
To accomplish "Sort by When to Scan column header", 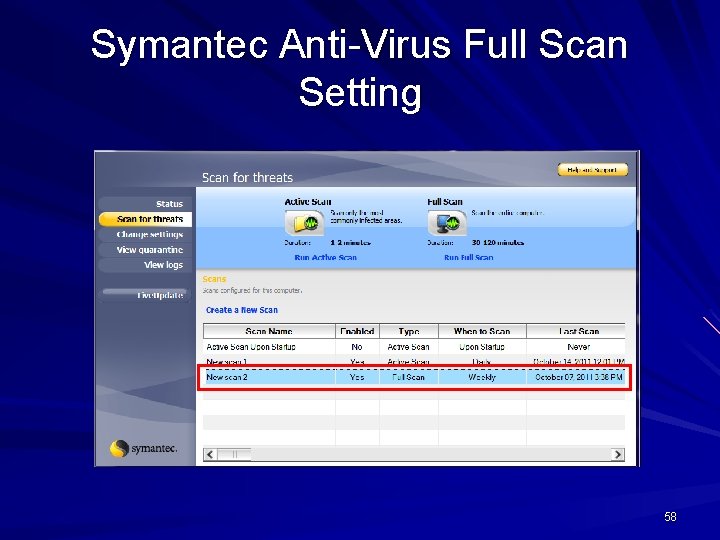I will click(x=482, y=331).
